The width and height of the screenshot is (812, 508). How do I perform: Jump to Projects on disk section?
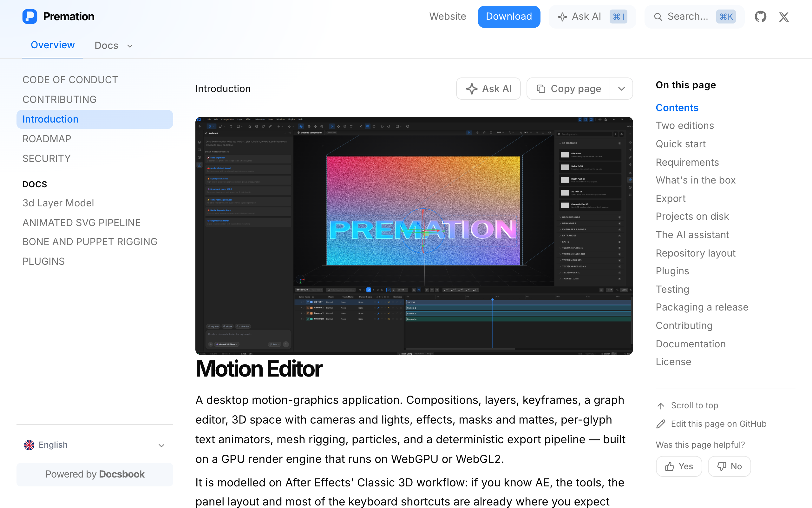click(x=692, y=216)
